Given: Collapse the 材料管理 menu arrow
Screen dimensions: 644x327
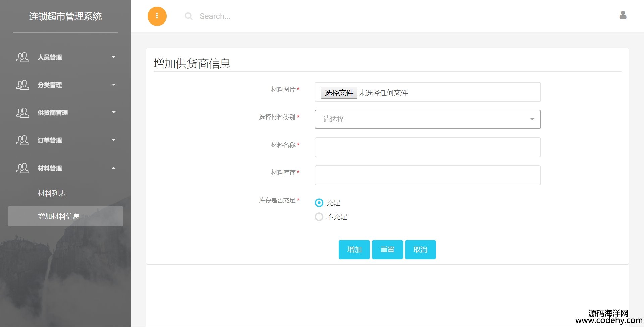Looking at the screenshot, I should click(114, 168).
